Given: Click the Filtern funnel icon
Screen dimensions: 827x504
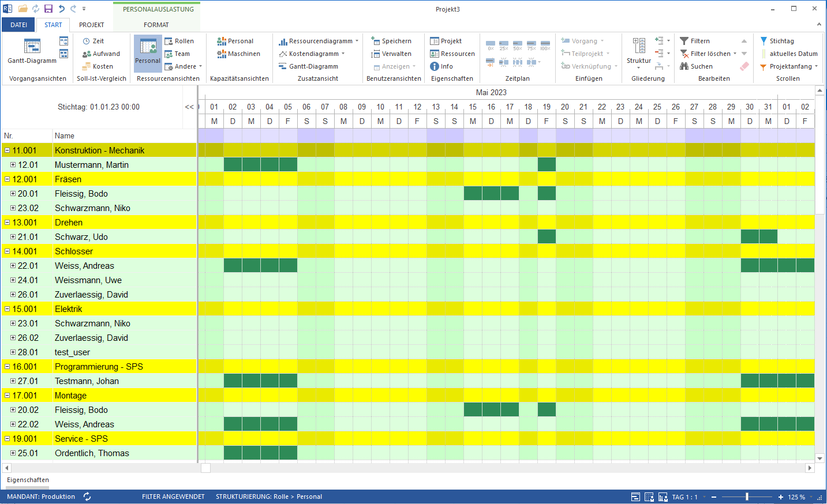Looking at the screenshot, I should tap(684, 41).
